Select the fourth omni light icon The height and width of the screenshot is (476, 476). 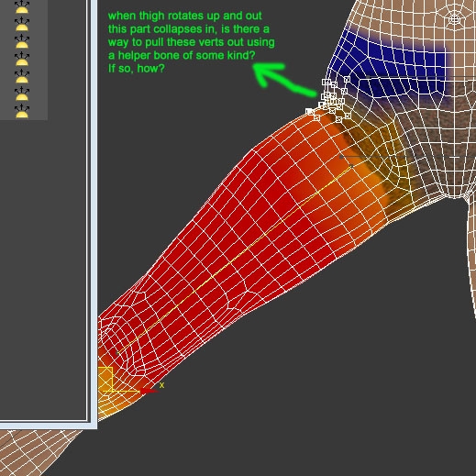pyautogui.click(x=22, y=59)
